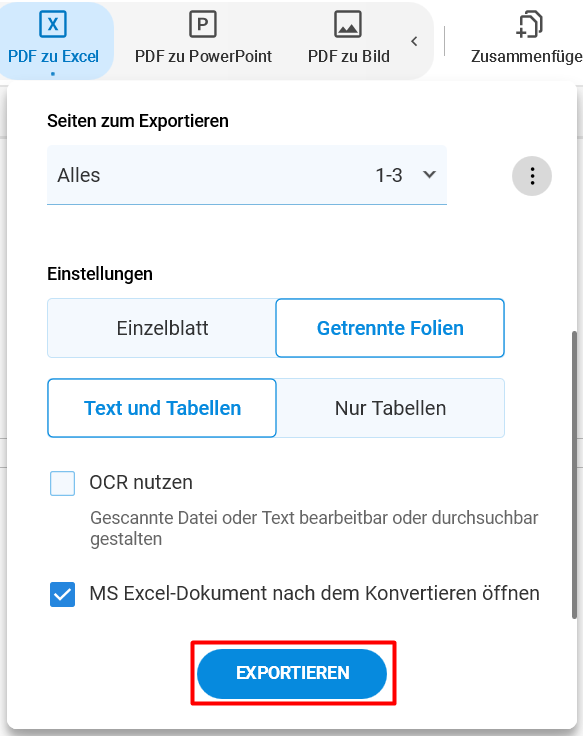Image resolution: width=583 pixels, height=736 pixels.
Task: Open the three-dot more options button
Action: tap(532, 176)
